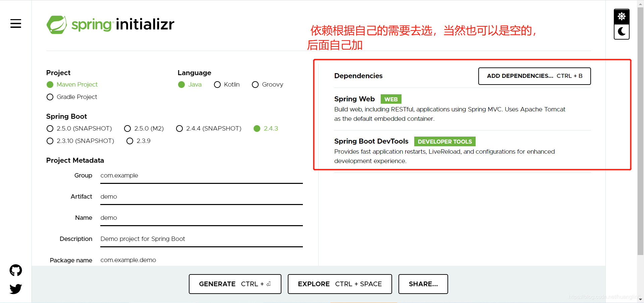Screen dimensions: 644x303
Task: Select Spring Boot 2.4.3 version
Action: (x=266, y=129)
